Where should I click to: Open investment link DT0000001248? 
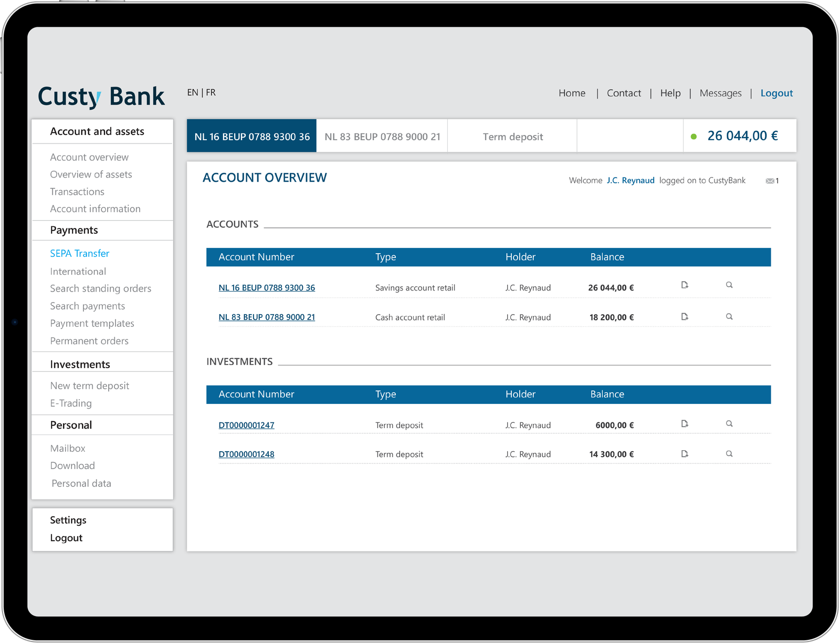point(246,454)
